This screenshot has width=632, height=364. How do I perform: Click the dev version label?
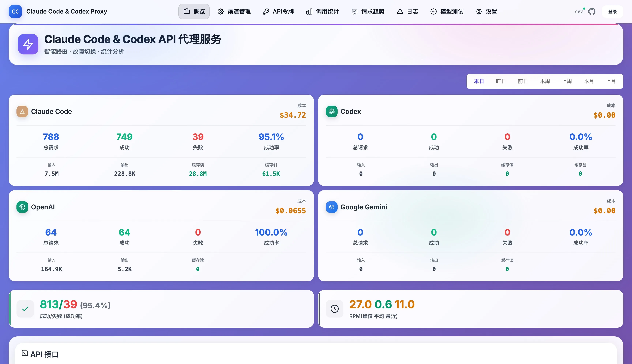(x=579, y=12)
